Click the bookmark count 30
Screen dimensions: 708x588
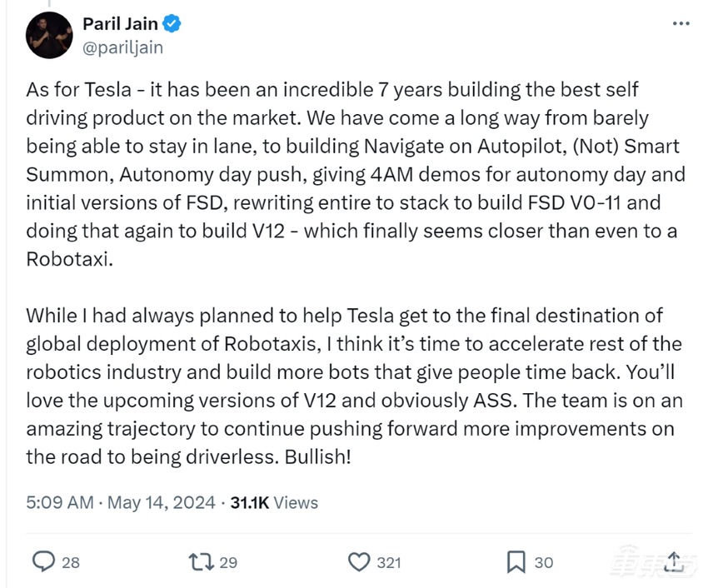tap(544, 562)
